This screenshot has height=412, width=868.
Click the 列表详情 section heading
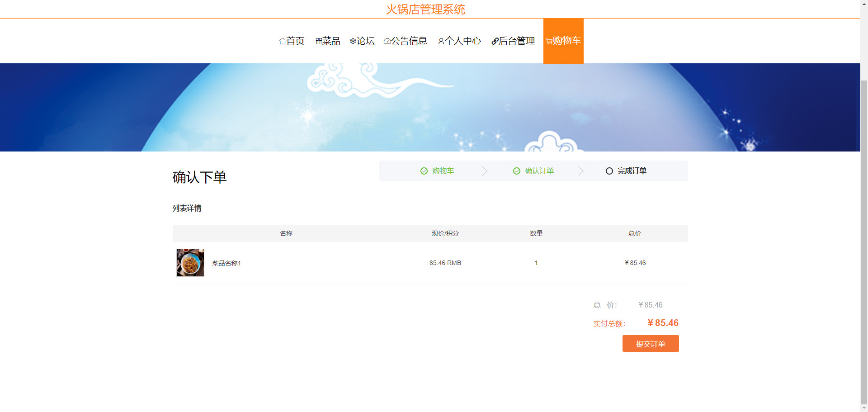click(x=187, y=208)
